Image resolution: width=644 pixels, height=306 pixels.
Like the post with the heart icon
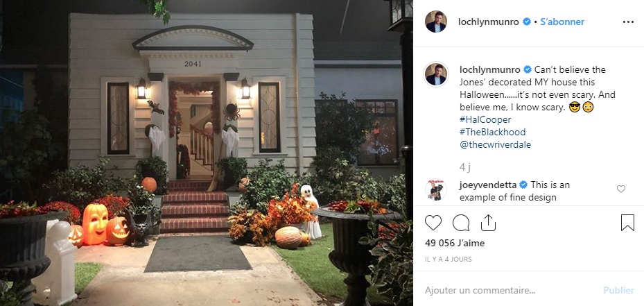[x=433, y=223]
